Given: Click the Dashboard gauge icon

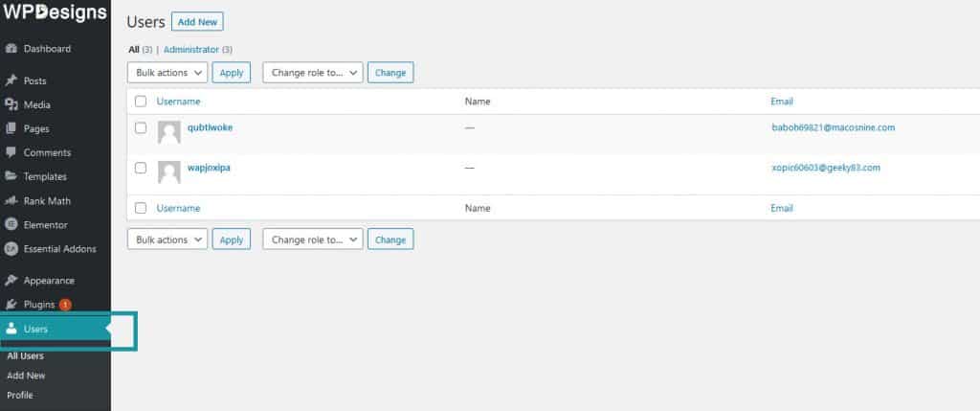Looking at the screenshot, I should tap(11, 49).
